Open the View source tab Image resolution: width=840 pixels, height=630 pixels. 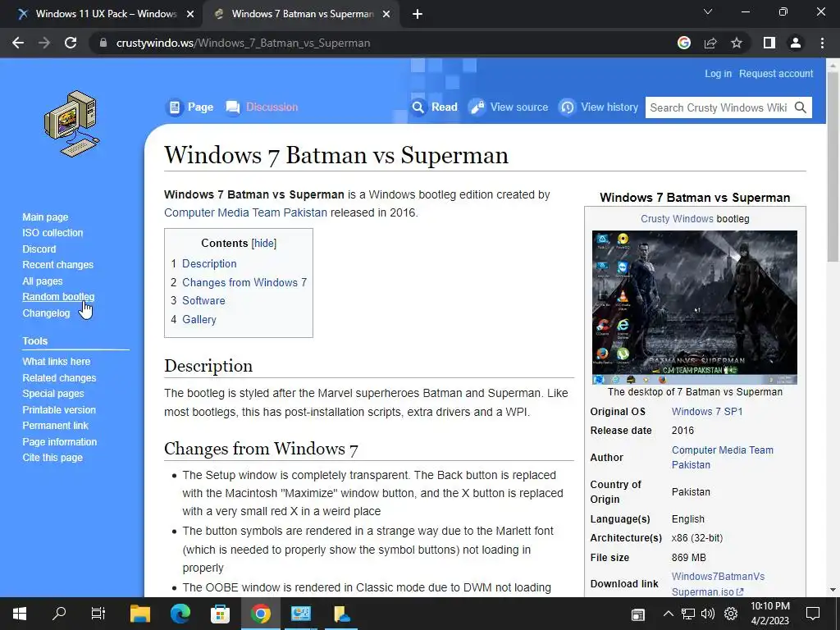click(x=509, y=107)
